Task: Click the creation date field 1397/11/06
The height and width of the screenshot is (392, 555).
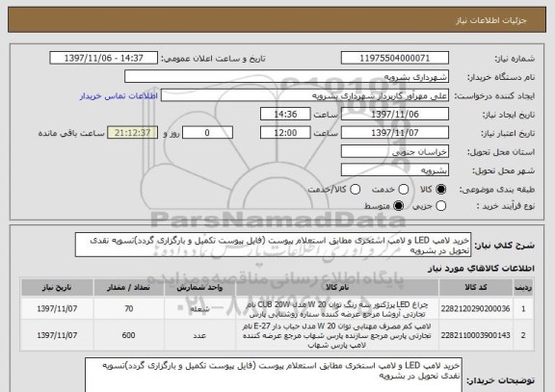Action: [x=395, y=114]
